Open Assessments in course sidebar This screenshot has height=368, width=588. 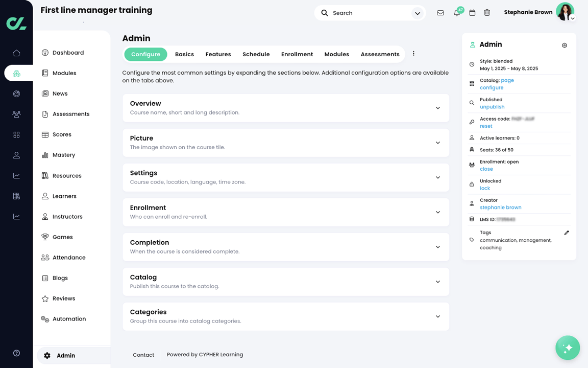71,114
